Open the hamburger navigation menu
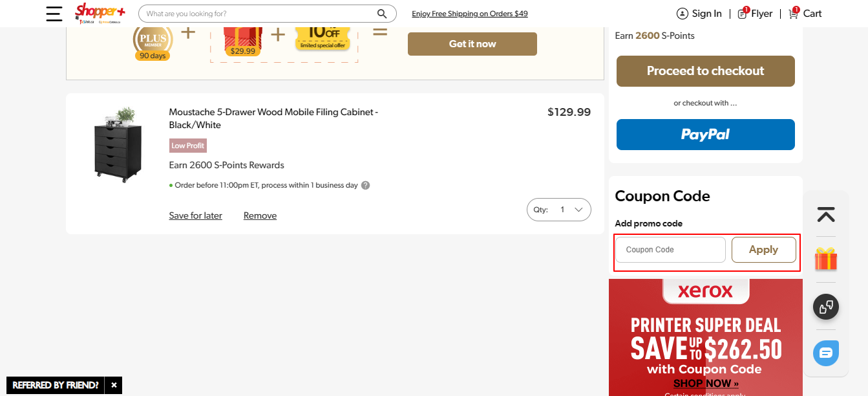The width and height of the screenshot is (868, 396). tap(54, 13)
